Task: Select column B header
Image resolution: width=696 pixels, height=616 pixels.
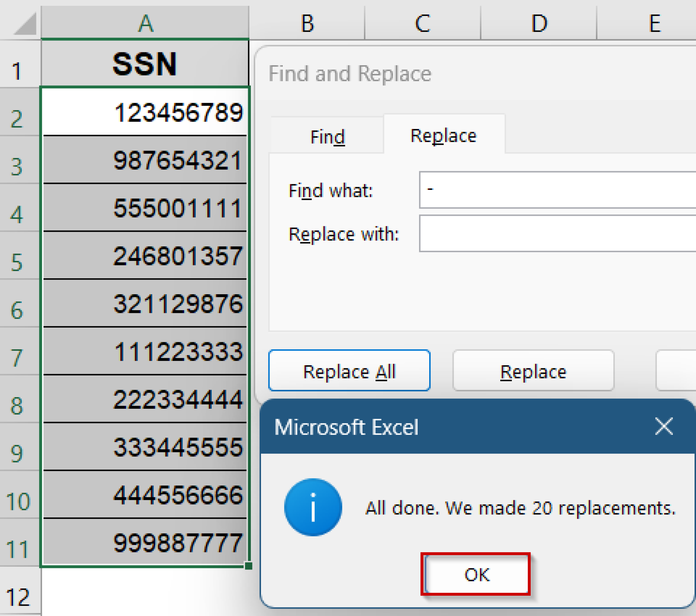Action: [307, 23]
